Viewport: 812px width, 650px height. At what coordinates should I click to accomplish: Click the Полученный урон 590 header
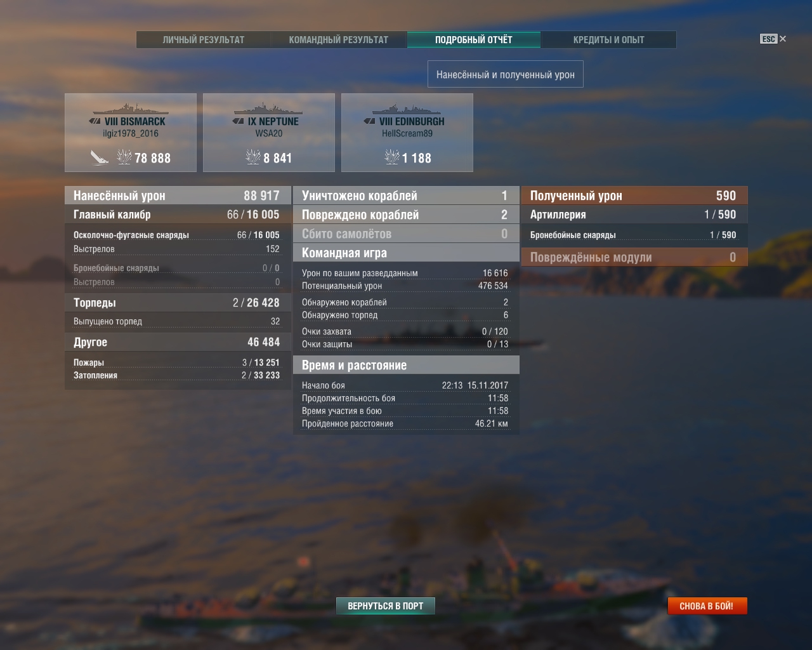634,196
